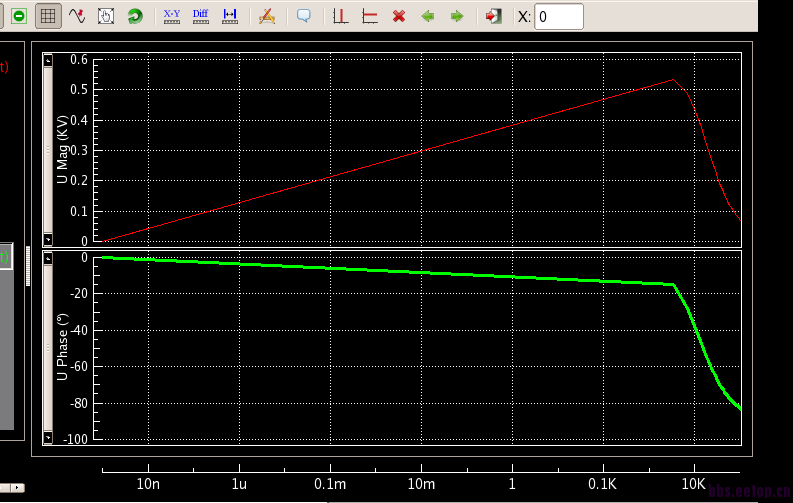Click down arrow of U Mag panel scrollbar
This screenshot has height=503, width=793.
(x=48, y=239)
